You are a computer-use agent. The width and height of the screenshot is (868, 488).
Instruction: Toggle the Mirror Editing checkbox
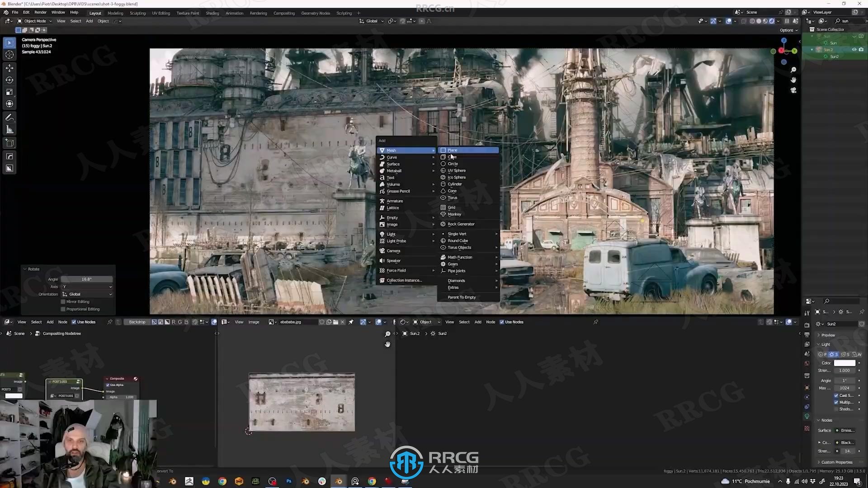click(63, 302)
